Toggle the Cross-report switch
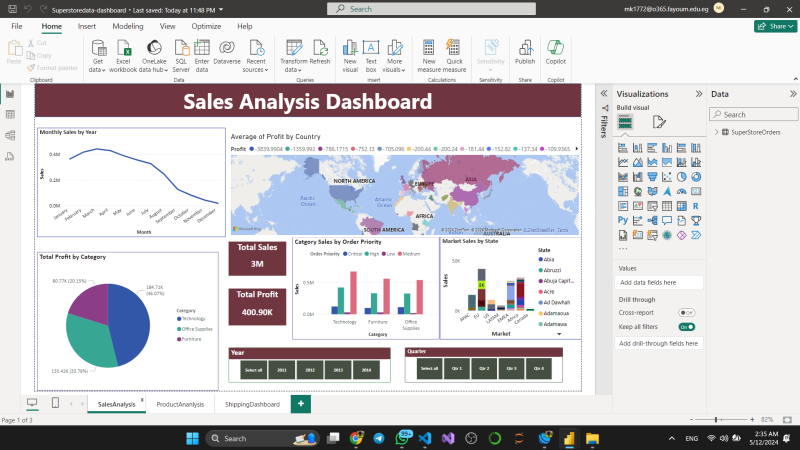 click(687, 313)
